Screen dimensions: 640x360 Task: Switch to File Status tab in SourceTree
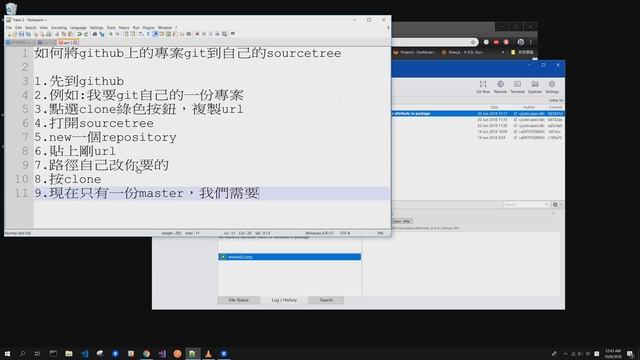click(238, 300)
